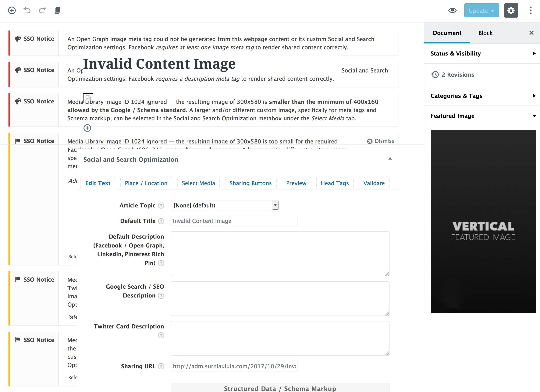540x392 pixels.
Task: Click the add block plus below image
Action: 87,128
